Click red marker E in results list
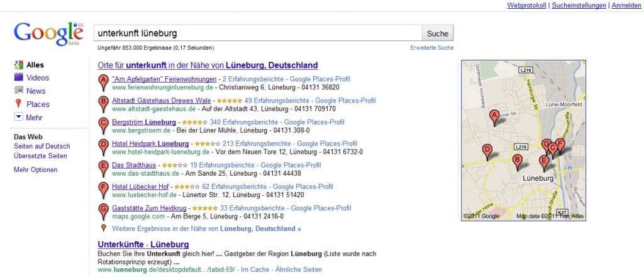 click(x=104, y=169)
